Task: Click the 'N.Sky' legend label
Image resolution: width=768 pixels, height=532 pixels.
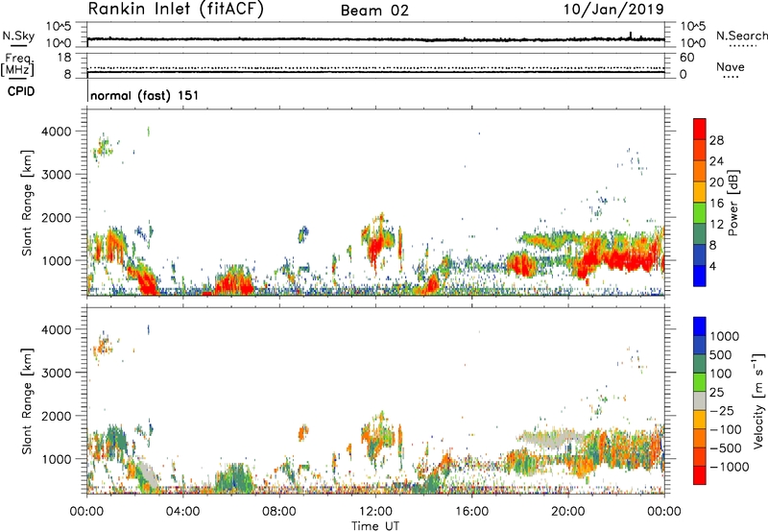Action: (x=18, y=36)
